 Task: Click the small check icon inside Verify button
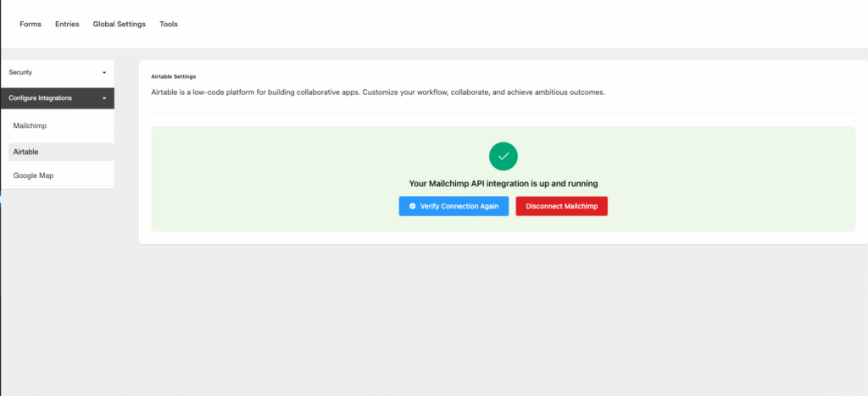(412, 206)
